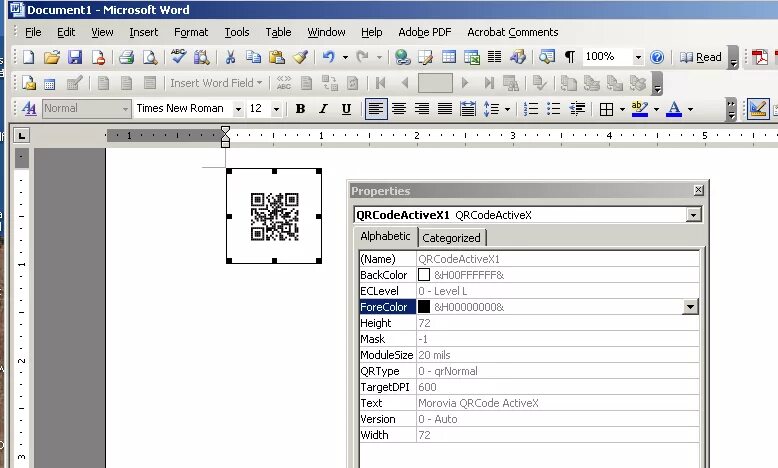The height and width of the screenshot is (468, 778).
Task: Open the Adobe PDF menu
Action: click(425, 32)
